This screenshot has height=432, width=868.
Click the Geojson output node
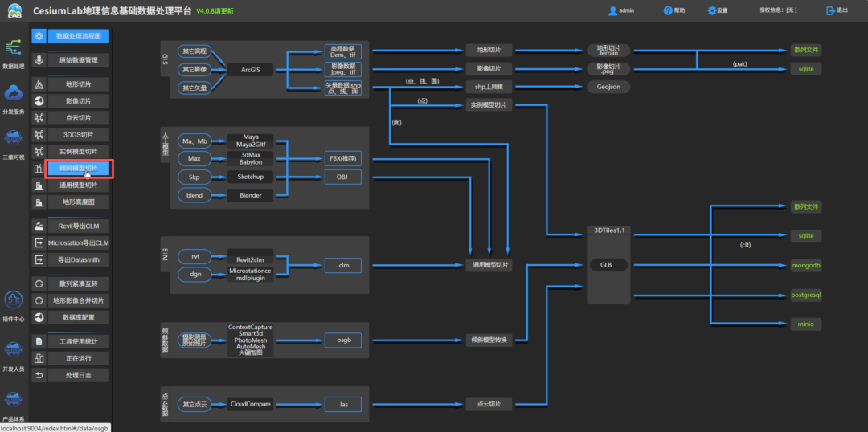point(608,87)
